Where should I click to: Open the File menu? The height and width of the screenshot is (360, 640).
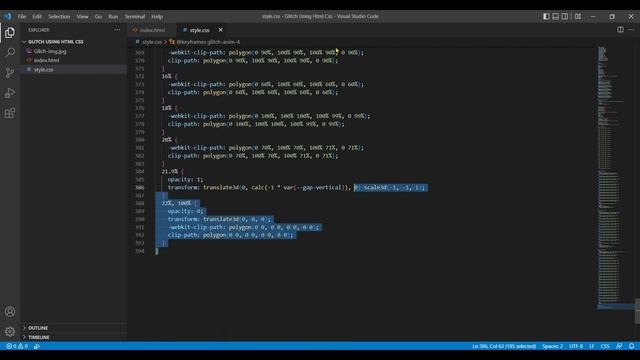(x=22, y=16)
